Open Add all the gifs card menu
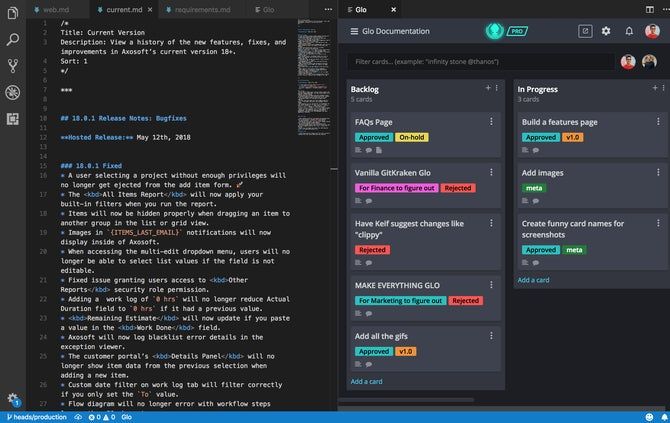Viewport: 670px width, 423px height. (x=491, y=336)
